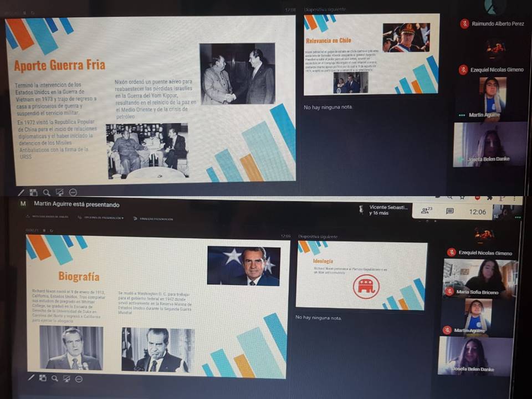The height and width of the screenshot is (399, 532).
Task: Click Maria Sofia Briceno video tile
Action: coord(480,279)
